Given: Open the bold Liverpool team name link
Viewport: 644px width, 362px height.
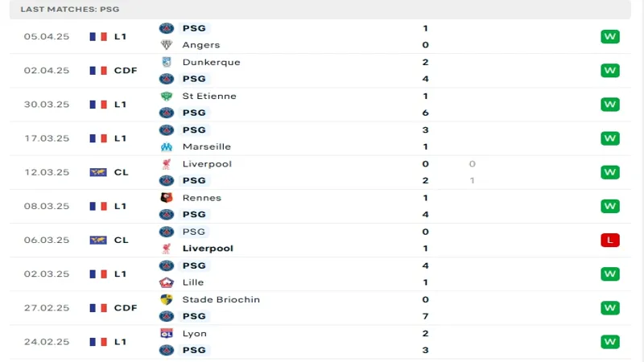Looking at the screenshot, I should [x=208, y=249].
